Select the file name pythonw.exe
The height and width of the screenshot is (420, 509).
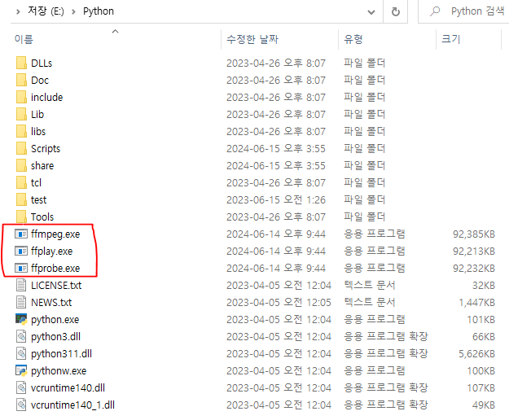coord(59,371)
